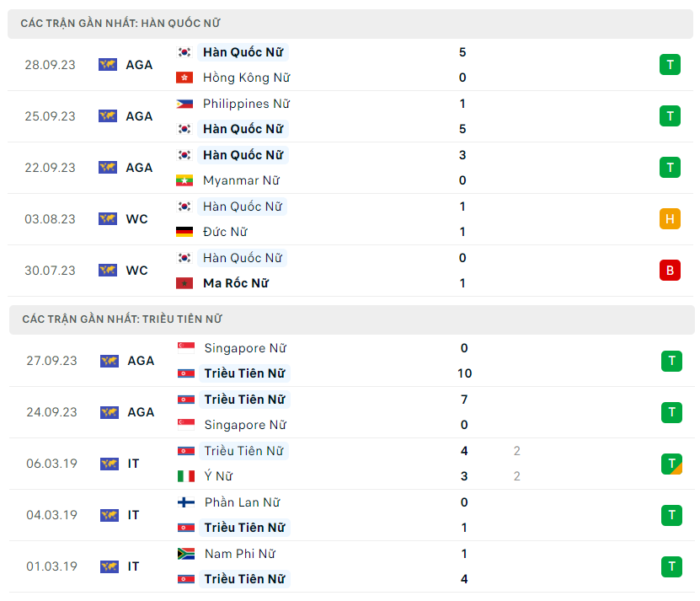Click the red B loss badge
700x601 pixels.
[670, 271]
